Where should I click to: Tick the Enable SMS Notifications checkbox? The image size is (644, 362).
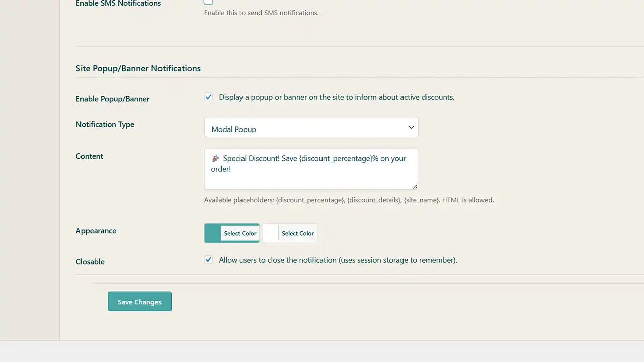tap(208, 2)
